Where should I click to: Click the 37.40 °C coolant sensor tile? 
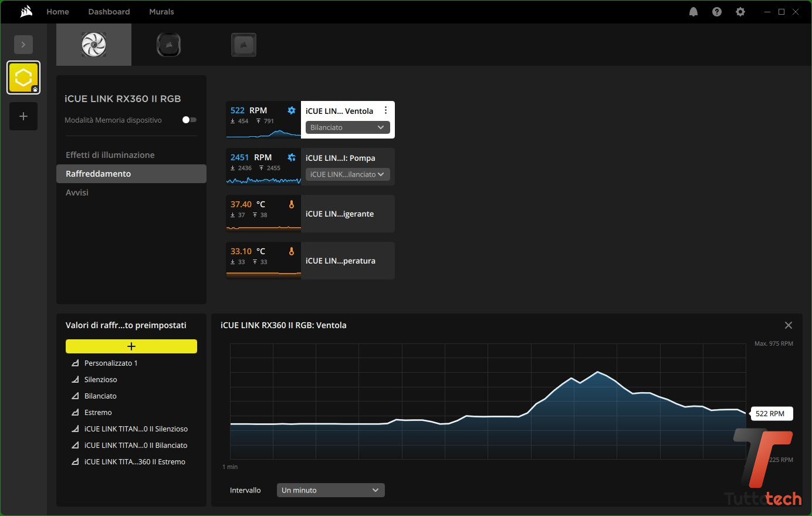(x=263, y=214)
